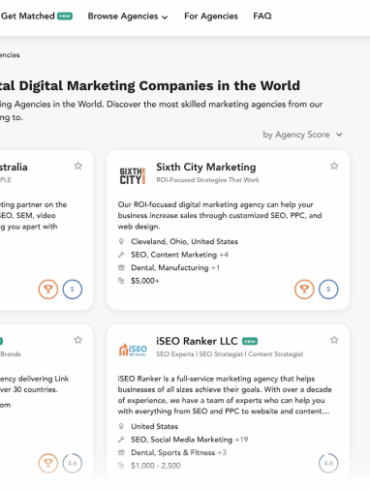Image resolution: width=370 pixels, height=490 pixels.
Task: Click the budget icon beside $1,000 - 2,500
Action: pyautogui.click(x=121, y=465)
